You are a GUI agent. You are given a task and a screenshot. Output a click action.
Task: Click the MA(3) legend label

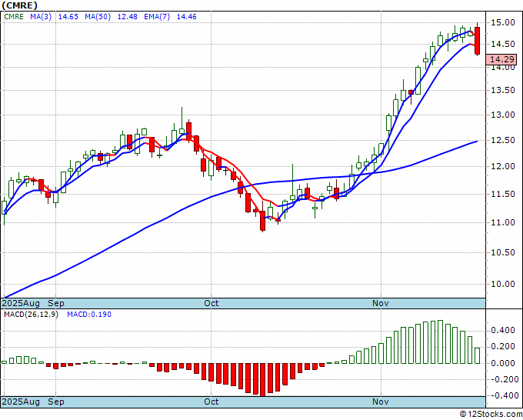[x=41, y=17]
